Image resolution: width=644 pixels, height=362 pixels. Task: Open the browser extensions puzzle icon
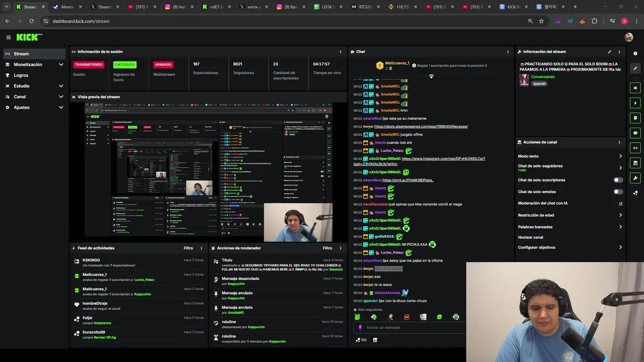[x=595, y=21]
